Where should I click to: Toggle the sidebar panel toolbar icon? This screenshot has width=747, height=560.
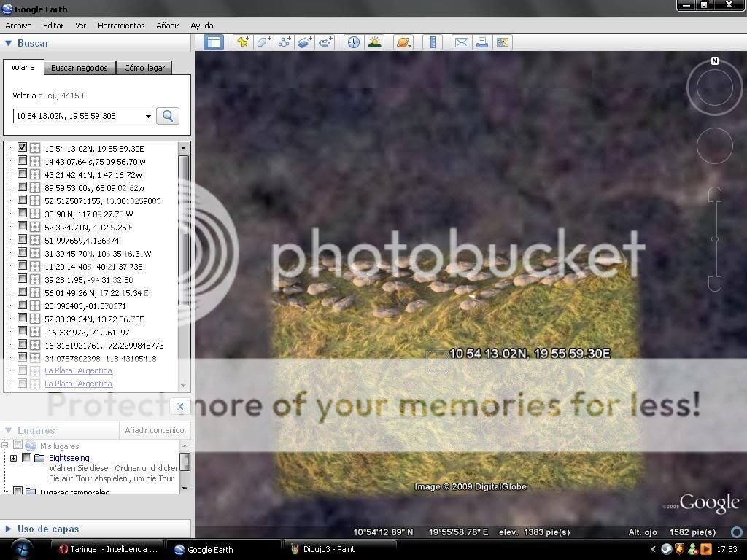click(x=214, y=42)
